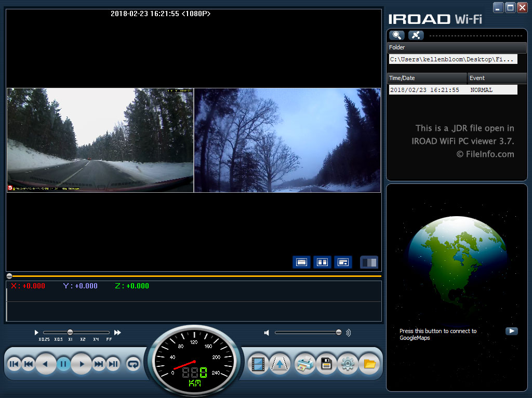Image resolution: width=532 pixels, height=398 pixels.
Task: Click the Z-axis +0.000 reading
Action: (x=132, y=286)
